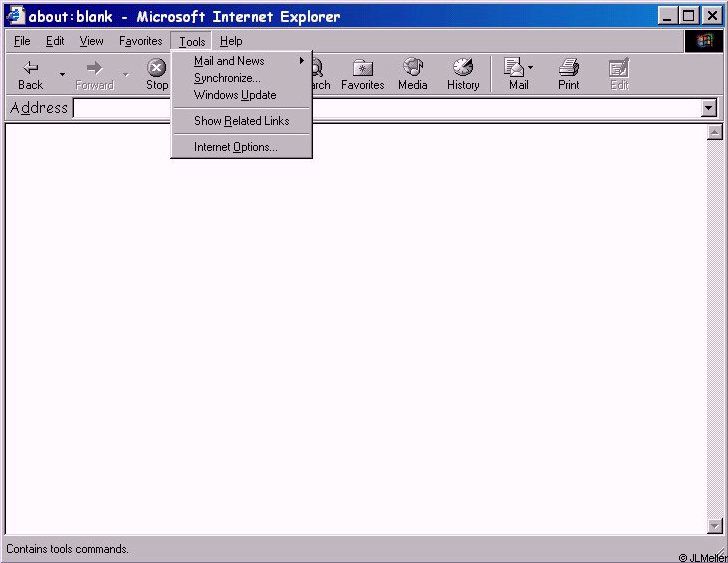Click the Edit toolbar icon

[619, 68]
